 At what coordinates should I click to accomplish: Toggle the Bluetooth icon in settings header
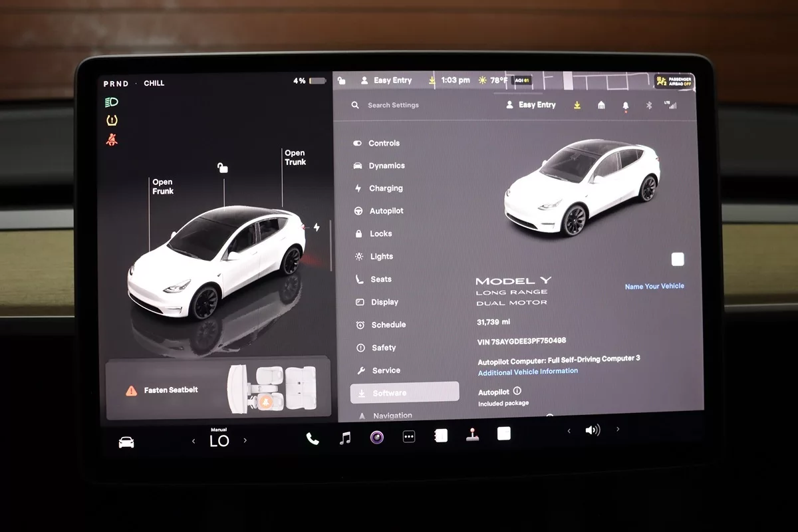click(649, 106)
